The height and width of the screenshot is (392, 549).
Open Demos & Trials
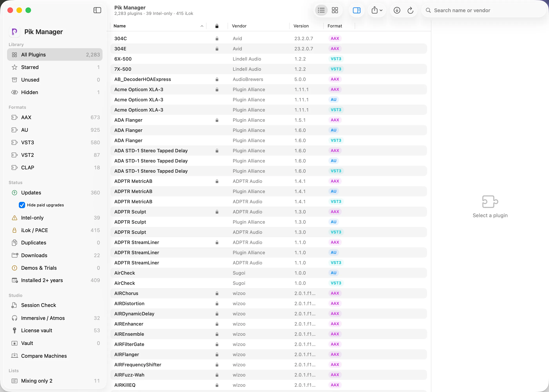coord(55,268)
